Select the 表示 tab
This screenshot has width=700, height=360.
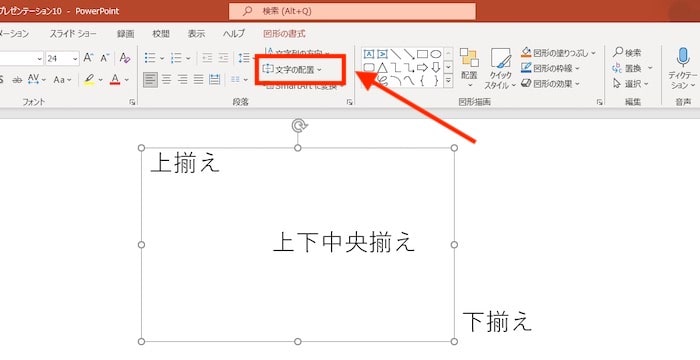click(x=196, y=33)
